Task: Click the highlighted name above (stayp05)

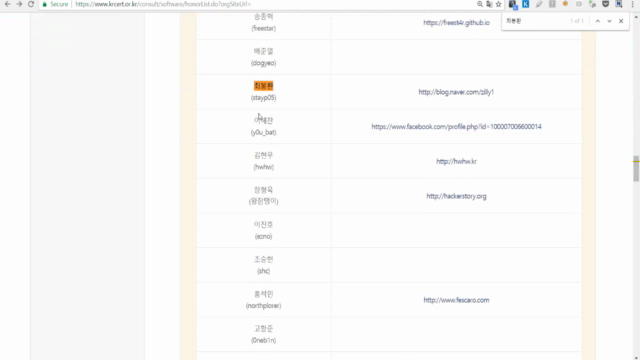Action: (263, 86)
